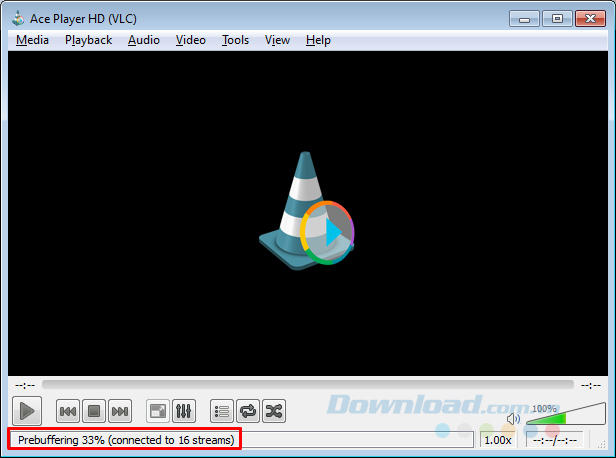Image resolution: width=616 pixels, height=458 pixels.
Task: Open the extended settings equalizer icon
Action: pos(183,411)
